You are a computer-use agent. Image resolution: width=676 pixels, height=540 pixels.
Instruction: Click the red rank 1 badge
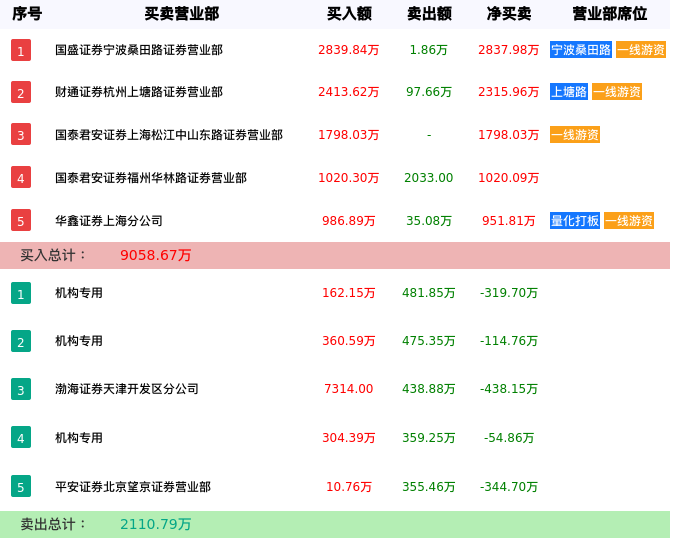coord(21,51)
